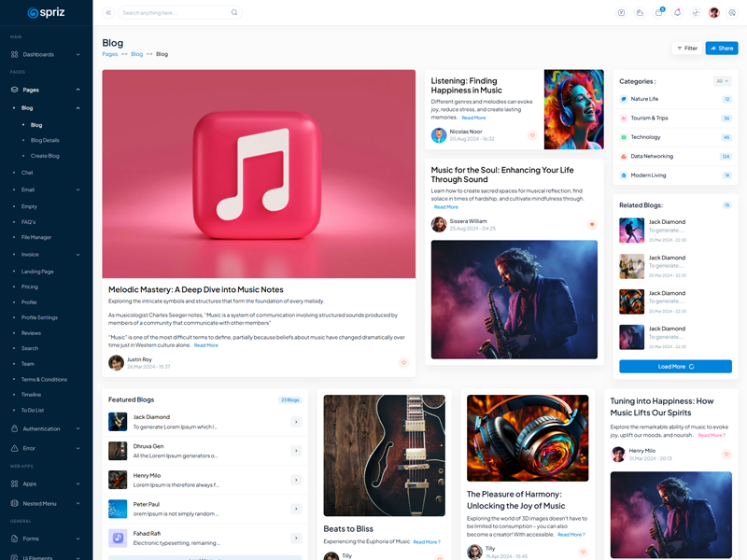Open the notifications bell icon
This screenshot has width=747, height=560.
click(677, 13)
